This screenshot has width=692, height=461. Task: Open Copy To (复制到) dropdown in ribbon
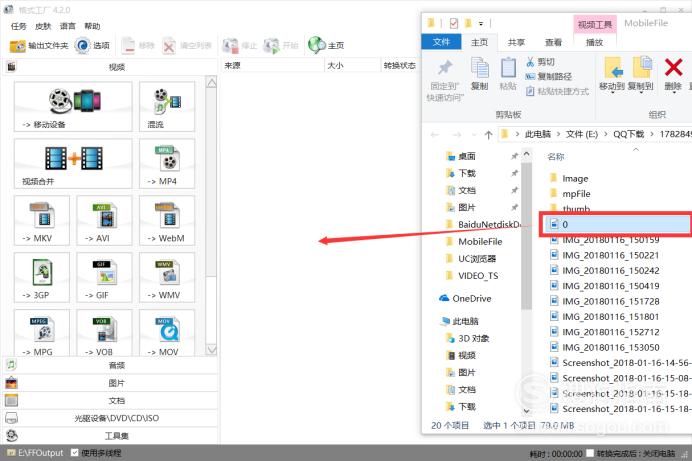[641, 75]
